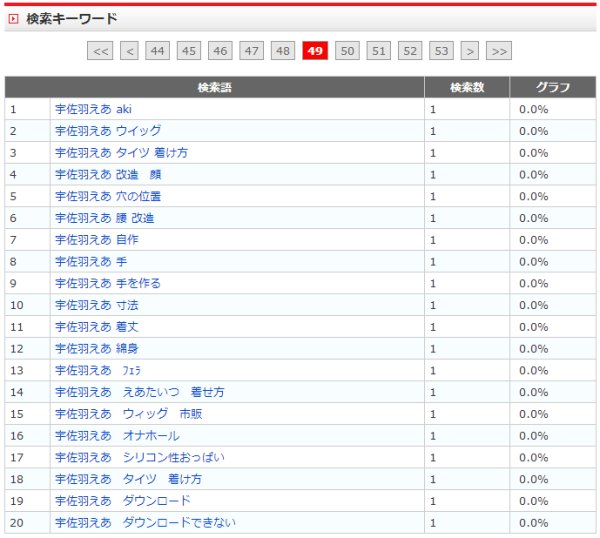Viewport: 600px width, 538px height.
Task: Open keyword link 宇佐羽えあ 綿身
Action: click(x=97, y=349)
